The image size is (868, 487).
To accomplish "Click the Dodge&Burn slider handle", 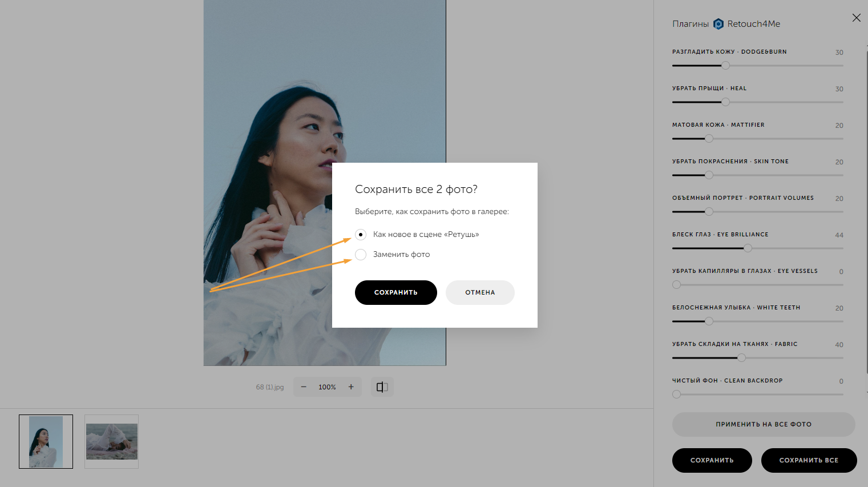I will tap(725, 66).
